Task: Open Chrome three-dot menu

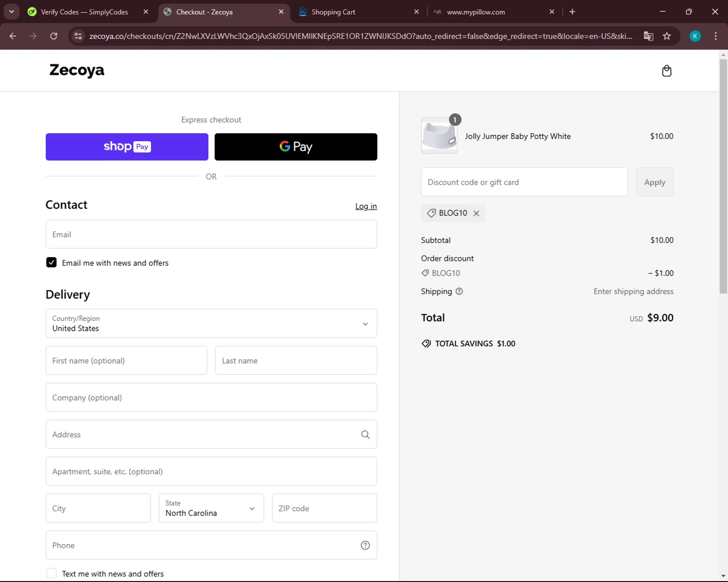Action: [x=715, y=36]
